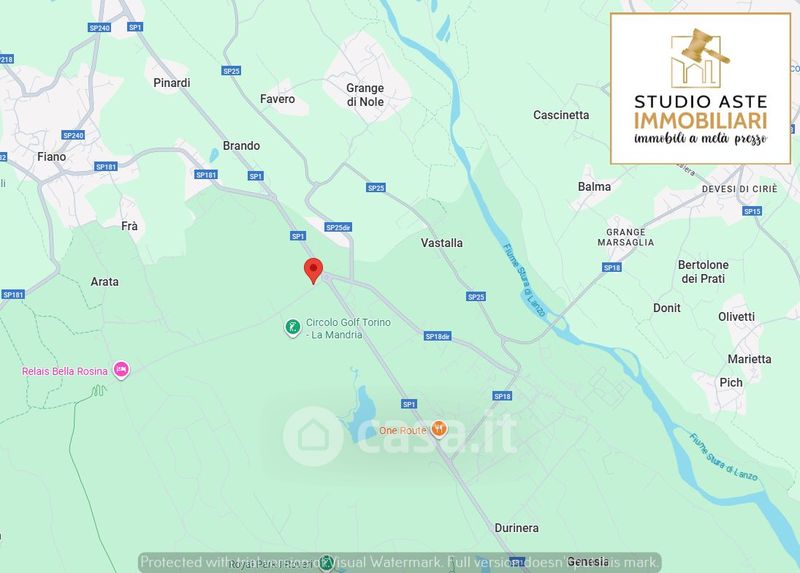Click the SP18 shield near Grange Marsaglia
Viewport: 800px width, 573px height.
612,267
